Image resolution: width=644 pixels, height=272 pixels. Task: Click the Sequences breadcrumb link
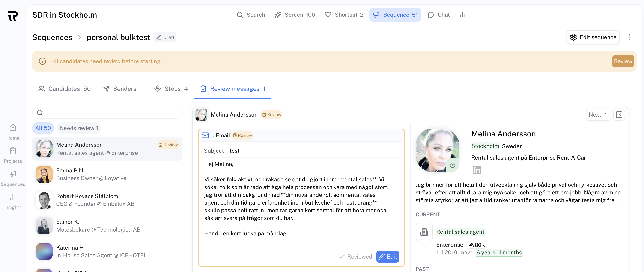(52, 37)
